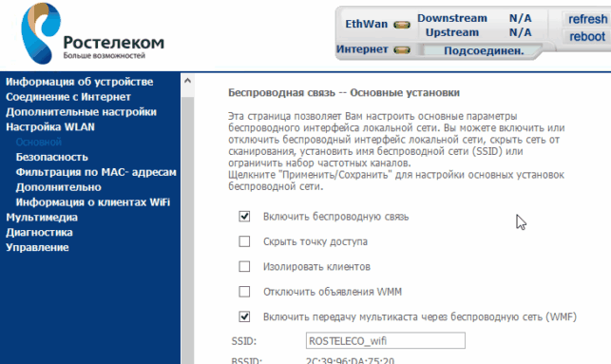This screenshot has height=364, width=611.
Task: Open the Безопасность WLAN submenu
Action: [52, 157]
